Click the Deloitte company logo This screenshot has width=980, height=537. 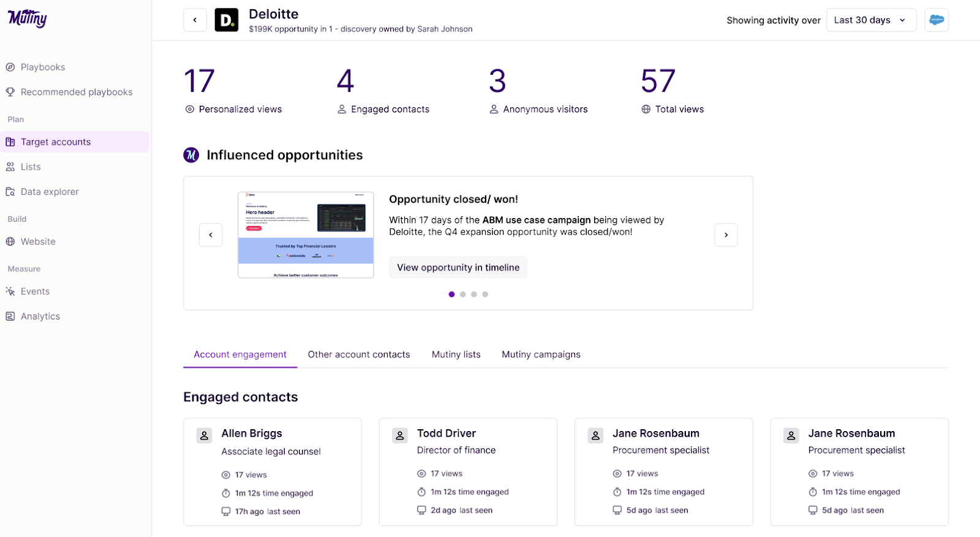coord(227,20)
